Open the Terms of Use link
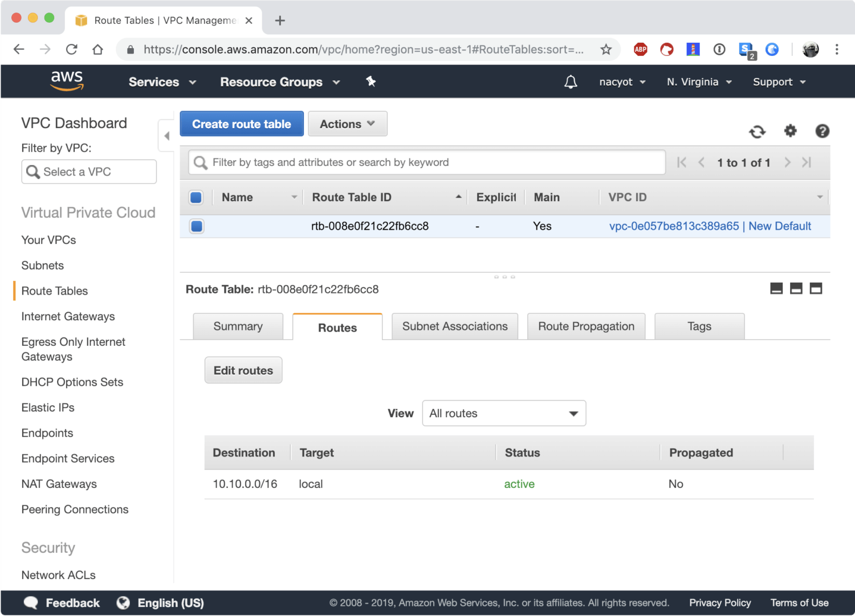855x616 pixels. (x=799, y=603)
